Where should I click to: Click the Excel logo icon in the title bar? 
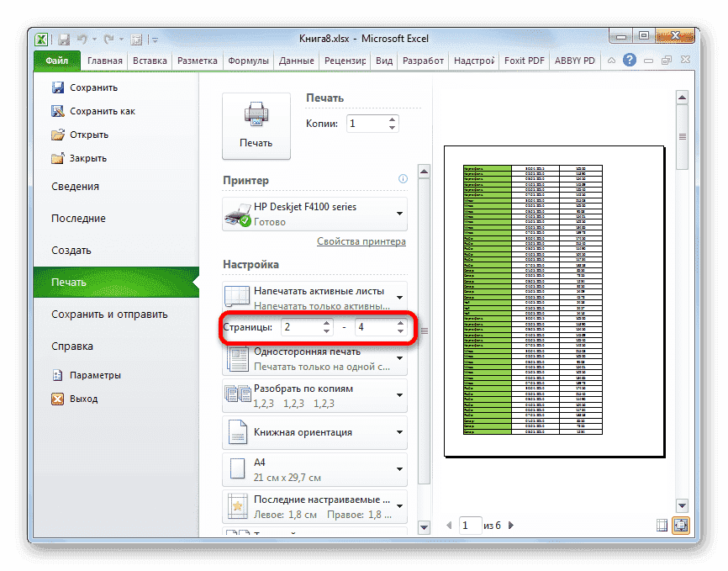pyautogui.click(x=41, y=39)
